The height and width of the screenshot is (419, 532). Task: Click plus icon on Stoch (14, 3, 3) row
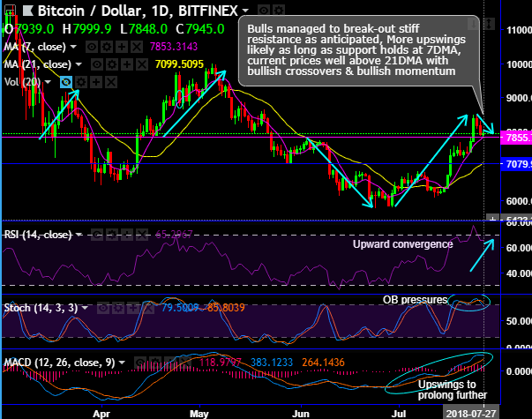133,308
